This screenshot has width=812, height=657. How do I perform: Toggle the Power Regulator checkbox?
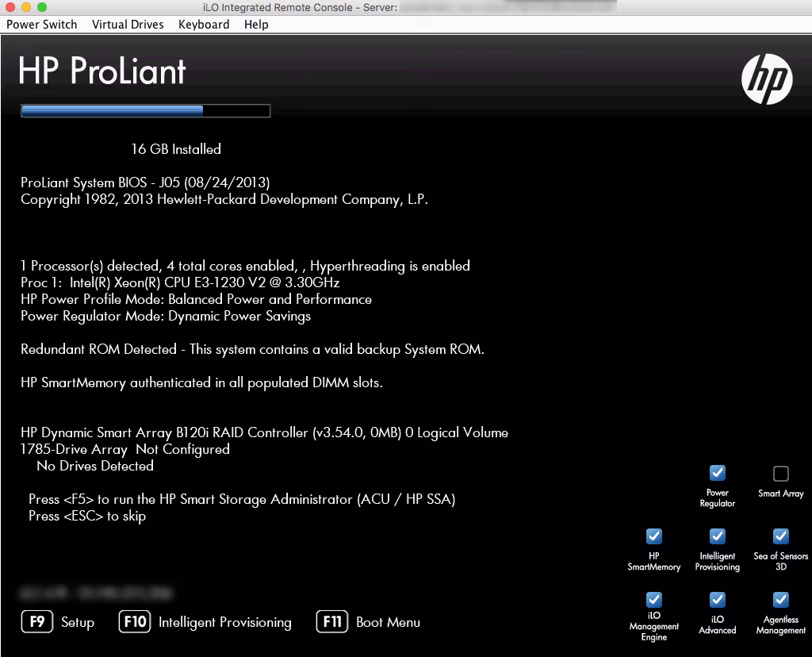click(x=717, y=473)
